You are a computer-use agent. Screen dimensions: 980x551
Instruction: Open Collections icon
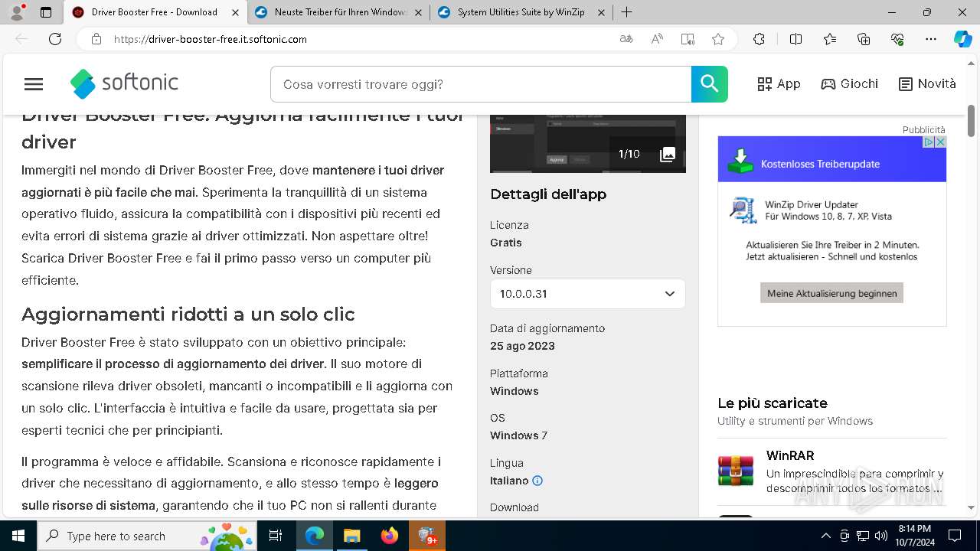pos(864,39)
